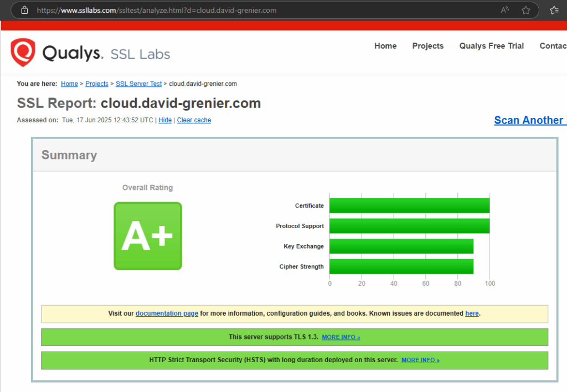Click the Clear cache link
Viewport: 567px width, 392px height.
coord(194,120)
